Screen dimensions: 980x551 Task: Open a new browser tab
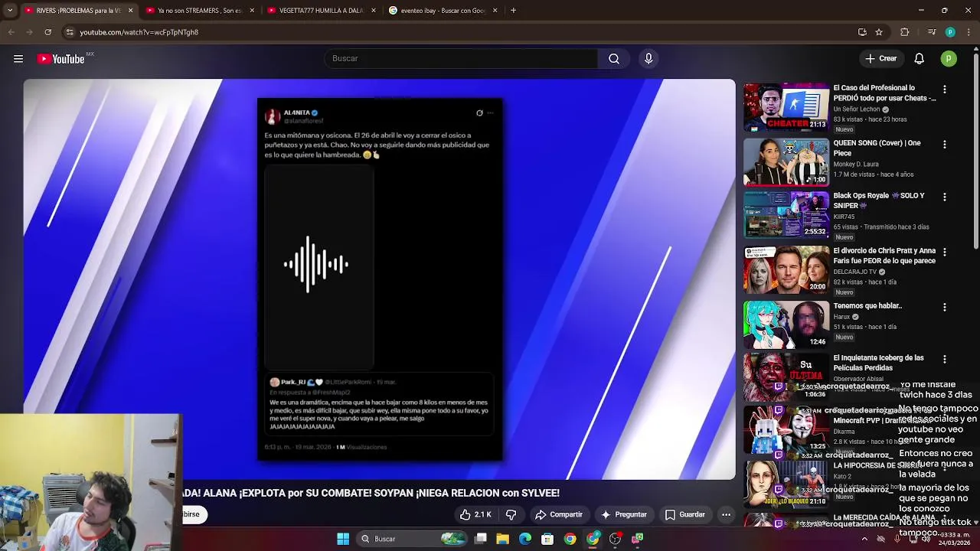(x=513, y=11)
